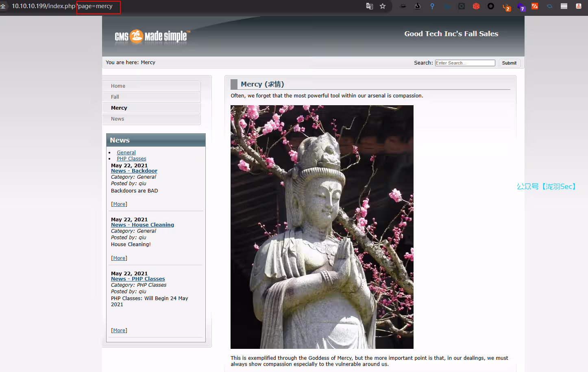The height and width of the screenshot is (372, 588).
Task: Open the purple extension with badge 7
Action: tap(520, 6)
